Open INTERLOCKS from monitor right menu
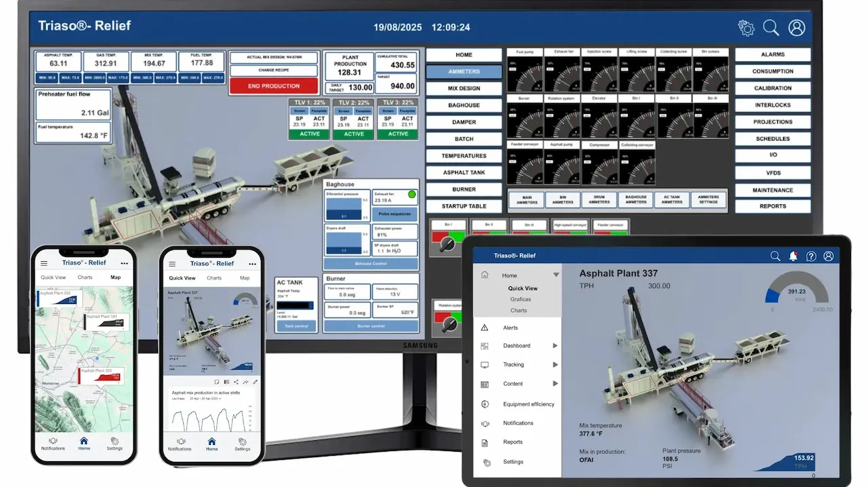Image resolution: width=868 pixels, height=487 pixels. [x=772, y=105]
